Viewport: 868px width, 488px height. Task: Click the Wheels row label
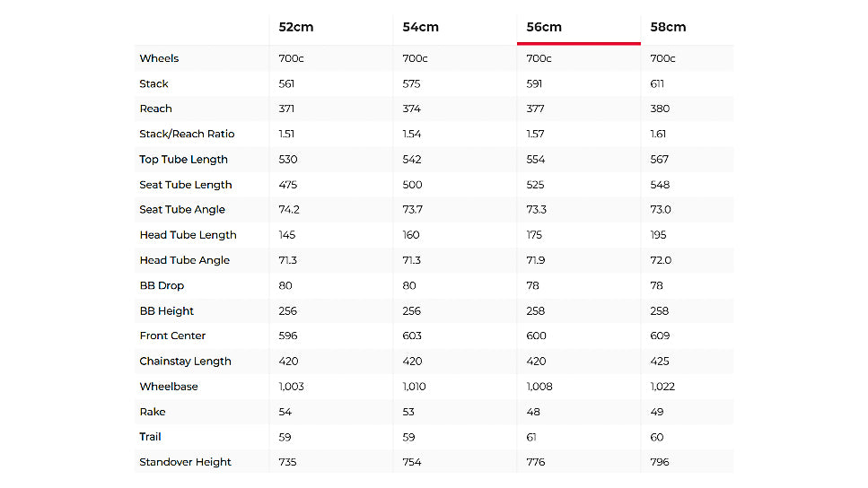point(159,58)
